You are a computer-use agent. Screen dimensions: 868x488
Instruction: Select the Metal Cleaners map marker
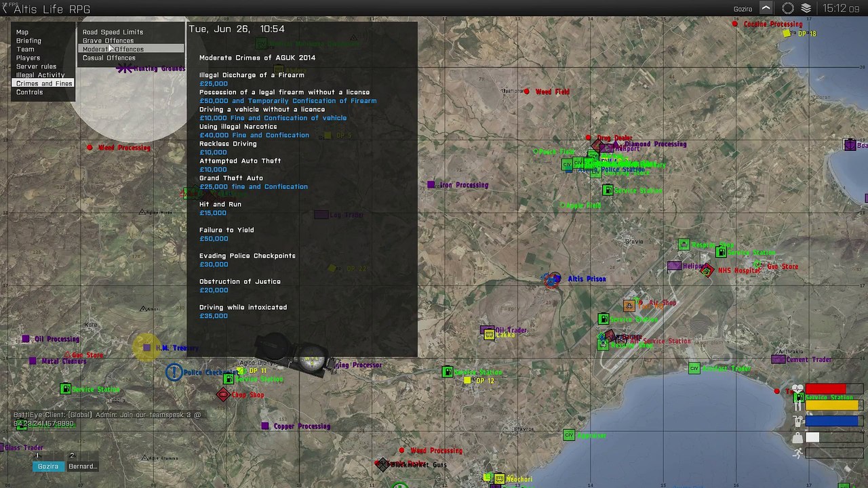coord(33,361)
